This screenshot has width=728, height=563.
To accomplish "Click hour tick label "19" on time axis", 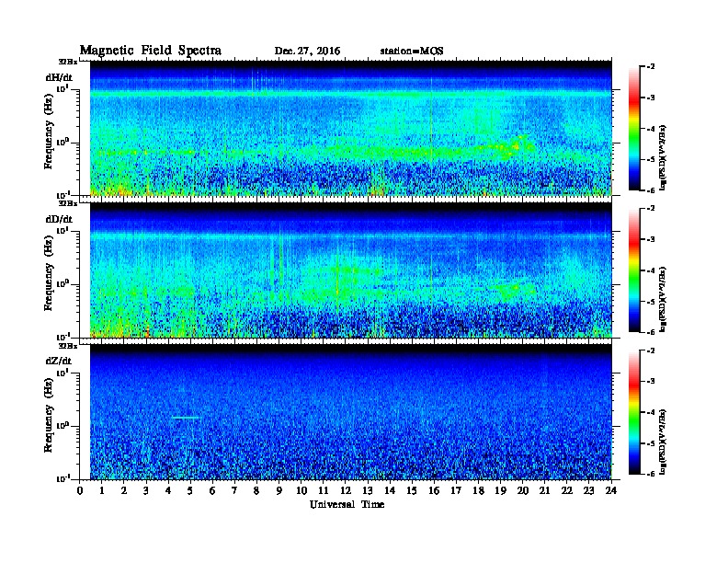I will coord(500,490).
